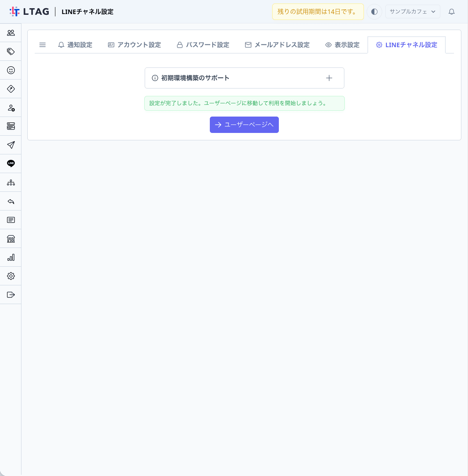Viewport: 468px width, 476px height.
Task: Open the reply arrow icon in sidebar
Action: 11,201
